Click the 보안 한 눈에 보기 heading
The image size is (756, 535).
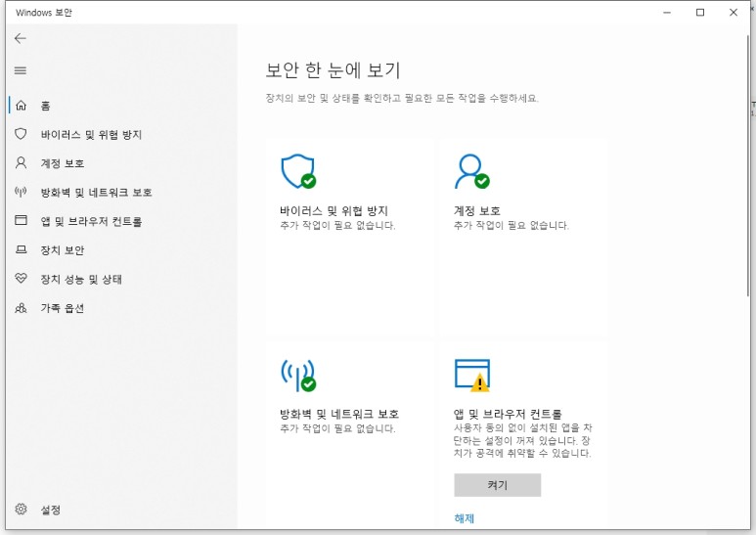(333, 70)
